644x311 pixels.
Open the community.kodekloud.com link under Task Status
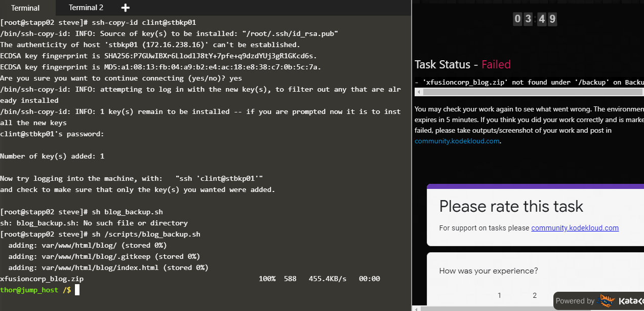[x=457, y=141]
